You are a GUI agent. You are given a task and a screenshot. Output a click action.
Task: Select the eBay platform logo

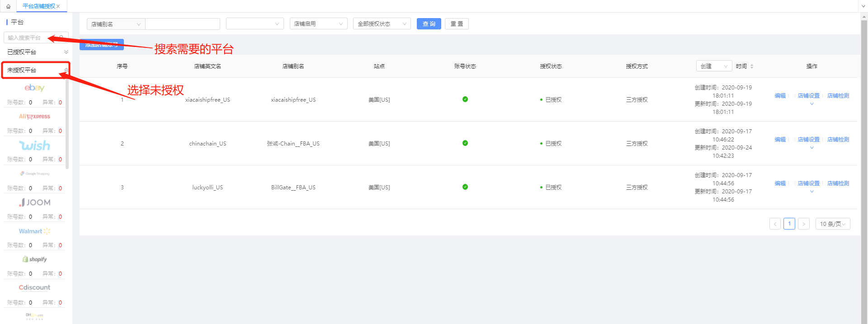tap(34, 88)
